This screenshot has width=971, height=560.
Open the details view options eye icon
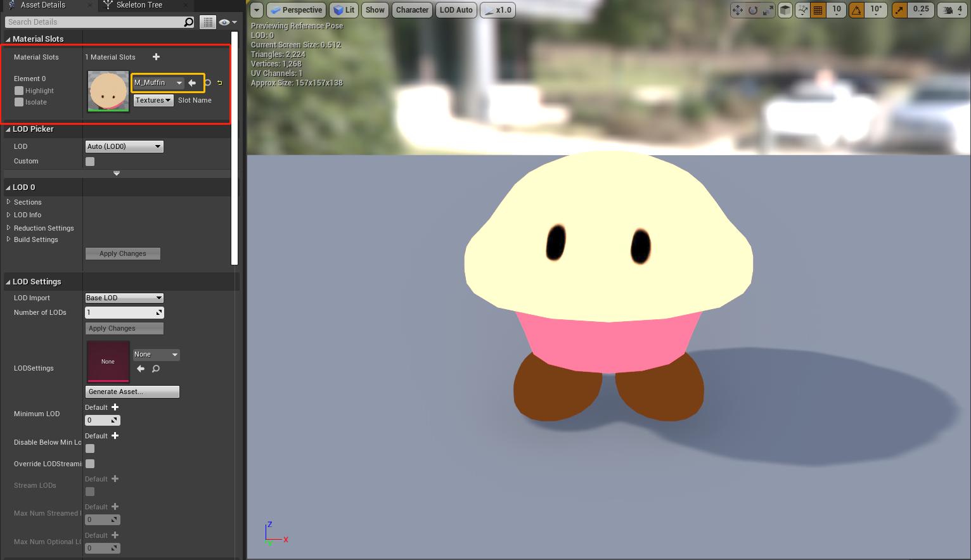227,22
